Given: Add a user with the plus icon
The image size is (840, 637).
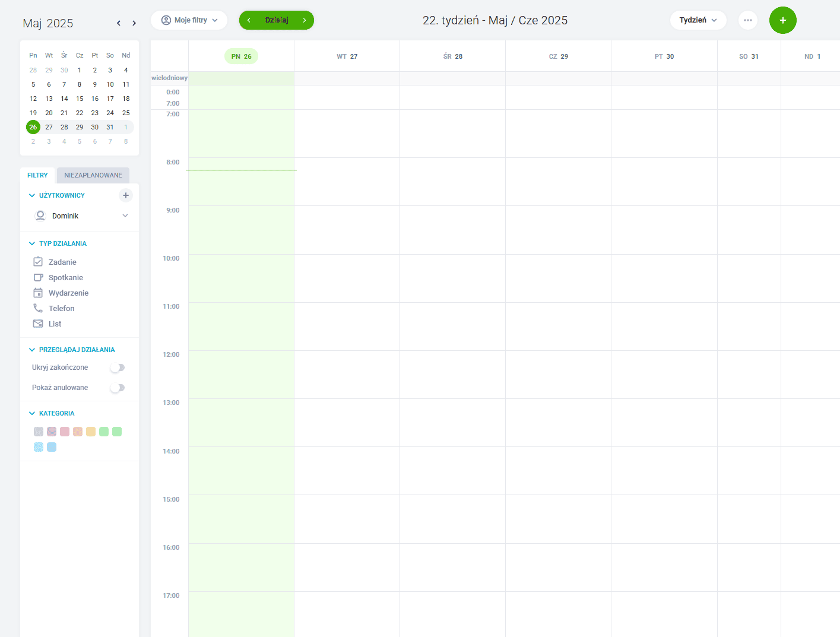Looking at the screenshot, I should point(126,195).
